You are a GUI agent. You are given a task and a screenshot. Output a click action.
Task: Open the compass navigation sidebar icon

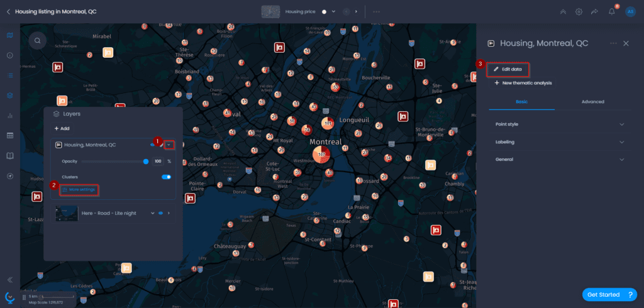point(10,176)
